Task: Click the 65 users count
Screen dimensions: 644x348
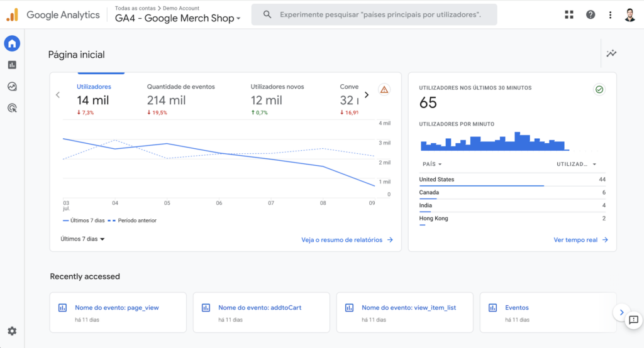Action: coord(428,102)
